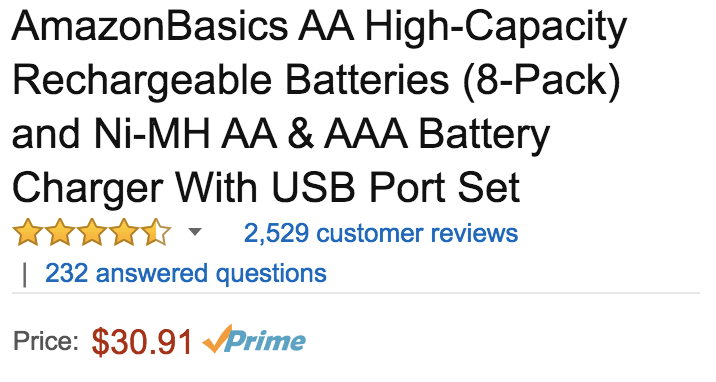This screenshot has height=382, width=716.
Task: Click the Charger With USB Port Set line
Action: click(266, 188)
